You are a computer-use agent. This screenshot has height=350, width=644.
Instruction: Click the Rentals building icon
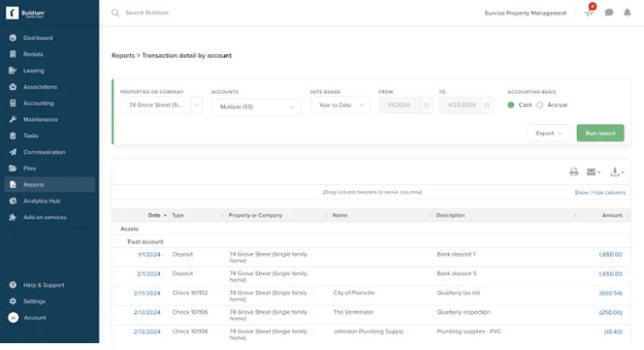coord(13,54)
